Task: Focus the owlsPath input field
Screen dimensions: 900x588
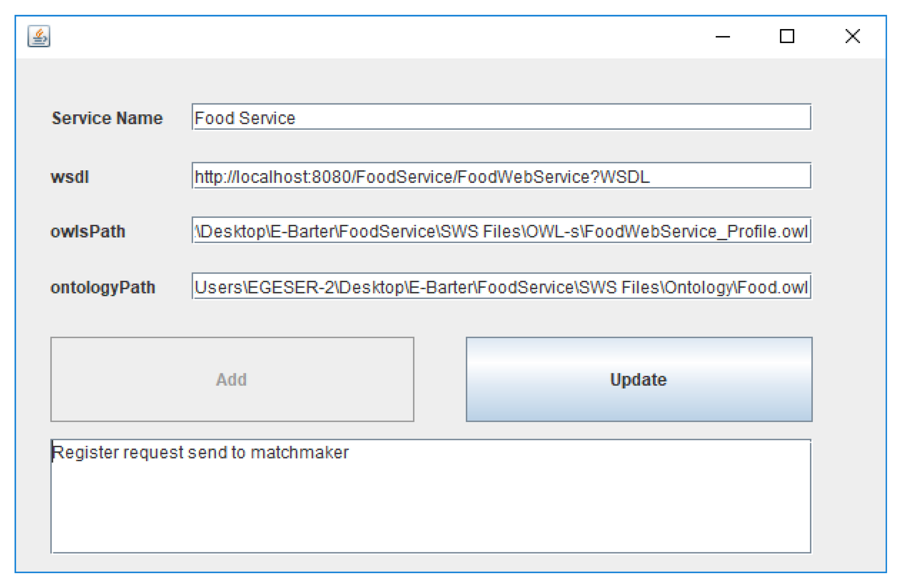Action: (501, 231)
